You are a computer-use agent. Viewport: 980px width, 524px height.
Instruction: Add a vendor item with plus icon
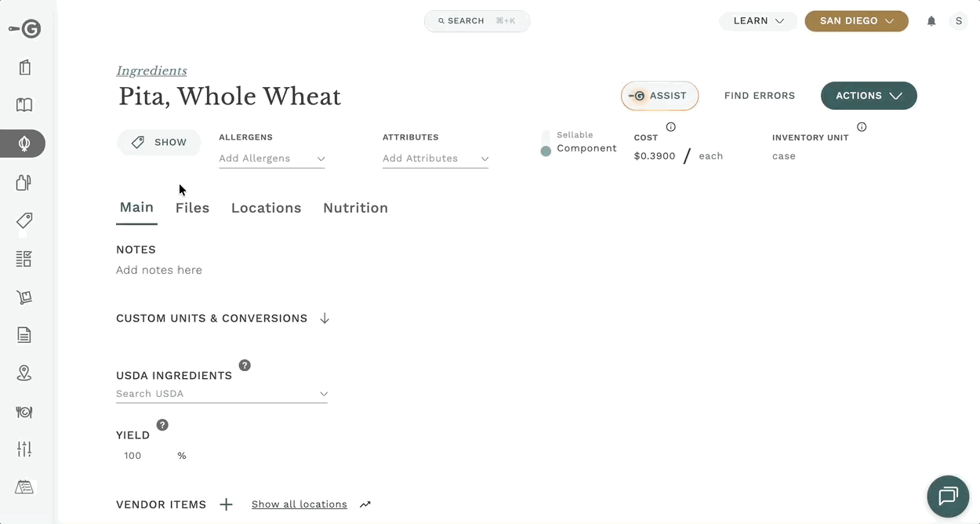point(226,504)
